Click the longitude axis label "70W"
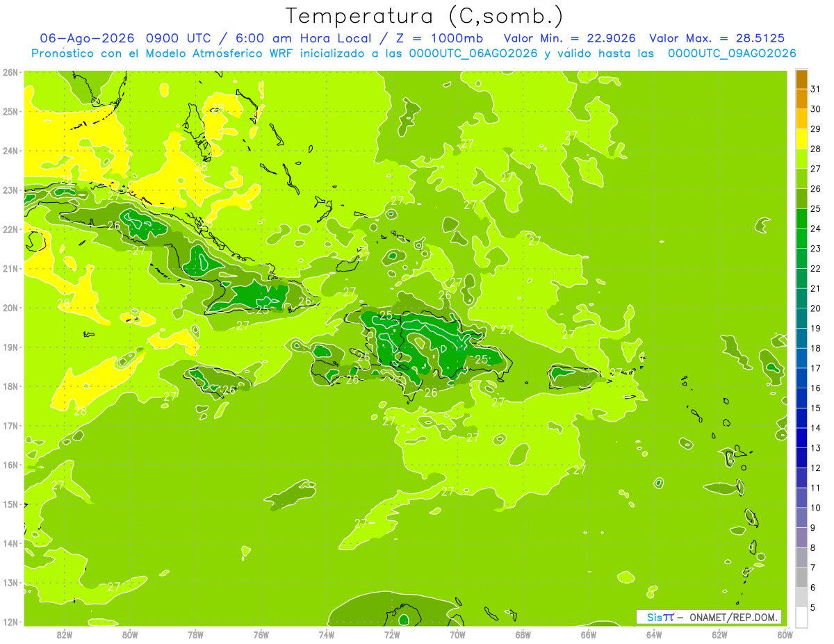Image resolution: width=834 pixels, height=644 pixels. tap(457, 634)
